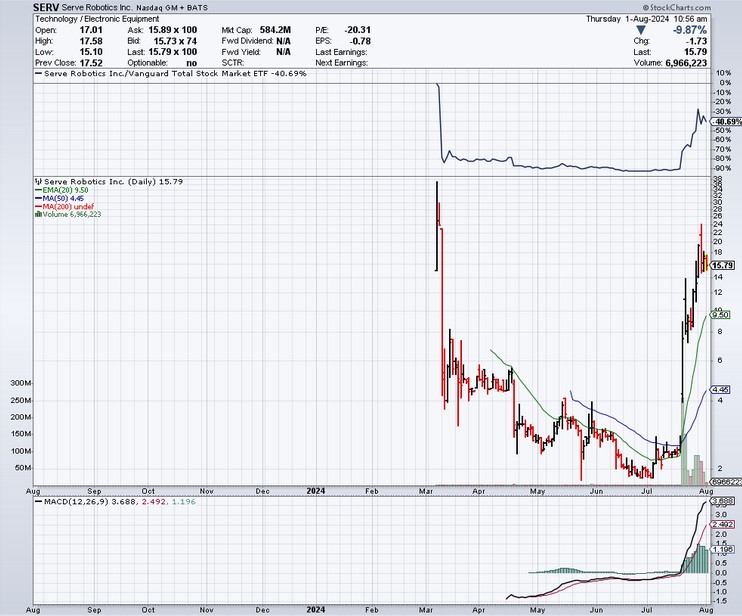Open the StockCharts.com watermark link
This screenshot has width=742, height=616.
pyautogui.click(x=674, y=6)
